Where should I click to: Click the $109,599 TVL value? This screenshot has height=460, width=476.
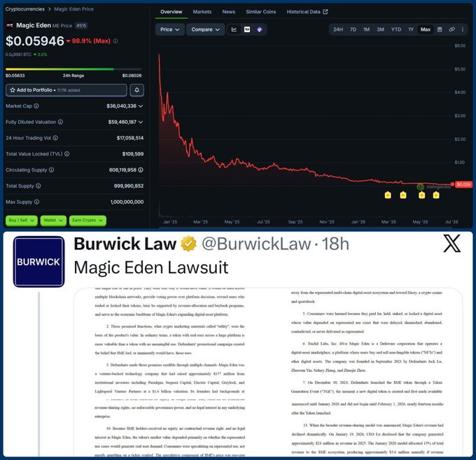point(133,154)
